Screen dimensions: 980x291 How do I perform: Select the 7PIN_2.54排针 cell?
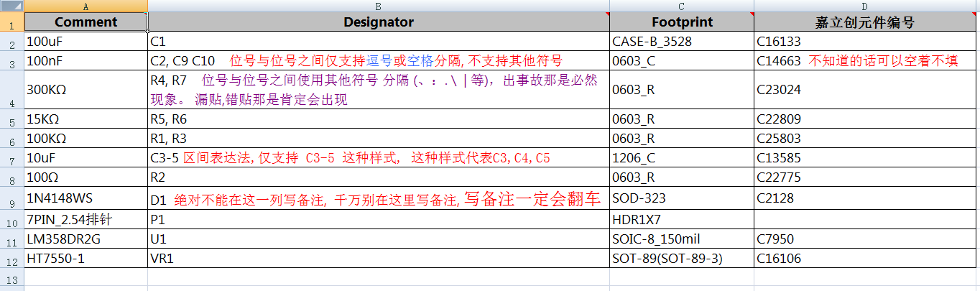85,219
